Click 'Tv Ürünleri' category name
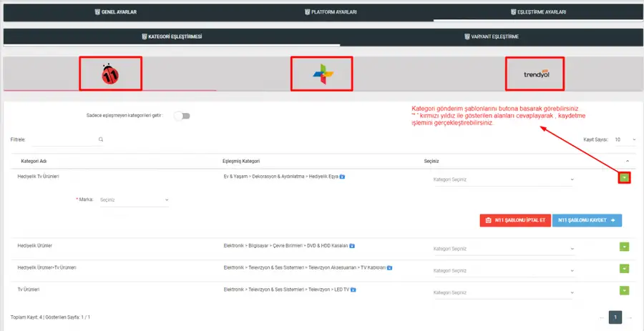Screen dimensions: 644x331 [29, 289]
